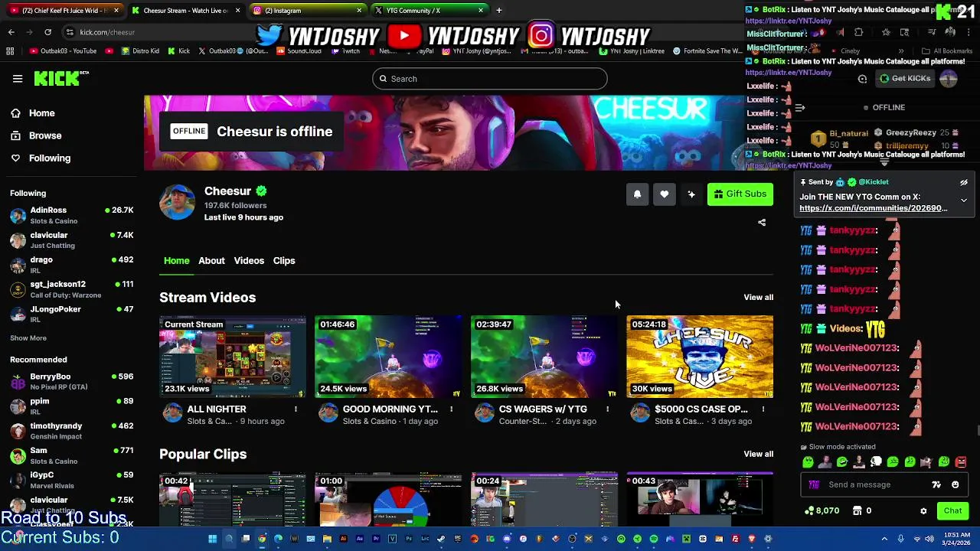This screenshot has width=980, height=551.
Task: Click the green Chat send button
Action: (952, 511)
